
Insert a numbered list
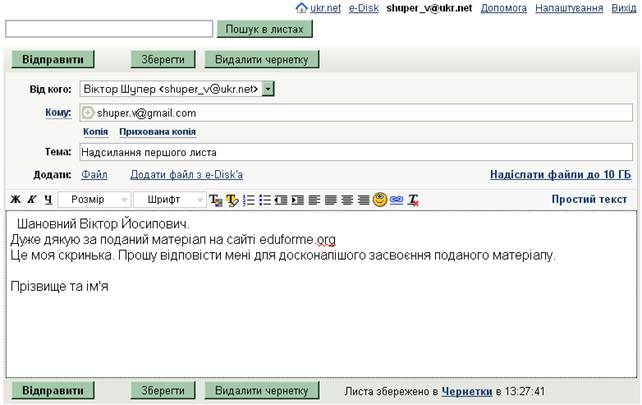[249, 200]
